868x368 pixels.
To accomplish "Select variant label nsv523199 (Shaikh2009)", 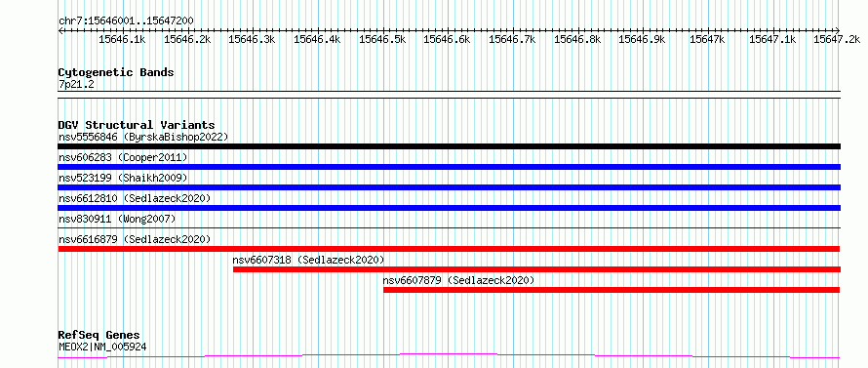I will point(123,178).
